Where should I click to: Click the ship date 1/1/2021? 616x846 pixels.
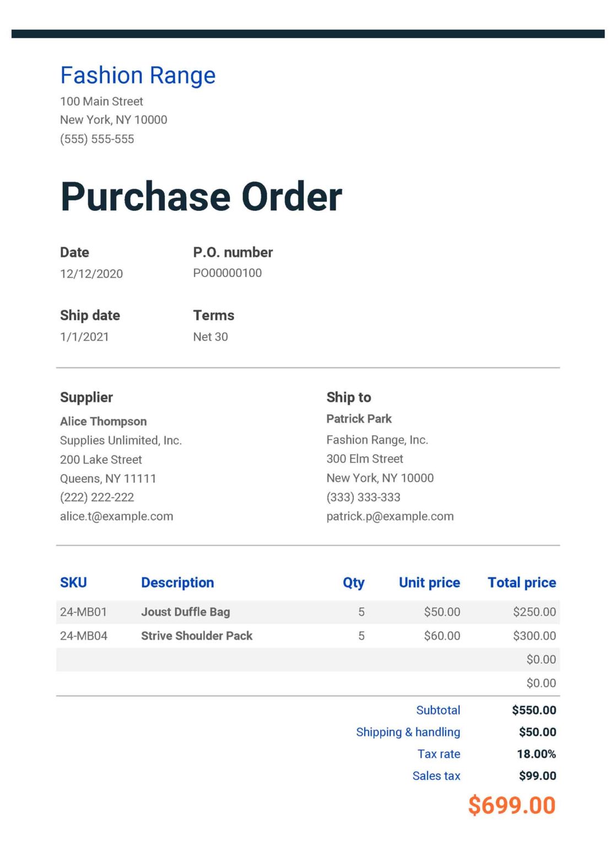click(x=84, y=337)
